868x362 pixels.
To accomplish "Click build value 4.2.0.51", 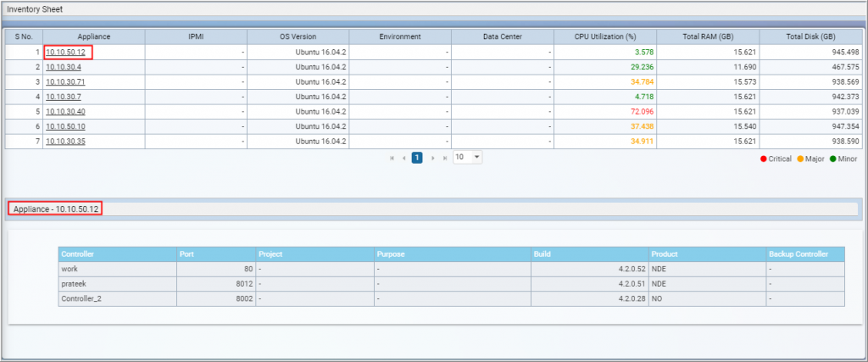I will pyautogui.click(x=632, y=284).
